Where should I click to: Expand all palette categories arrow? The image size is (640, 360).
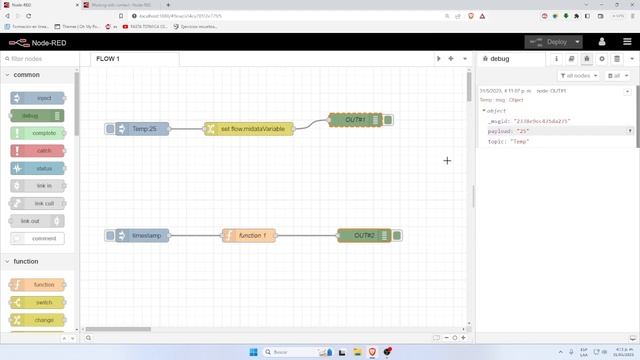click(73, 338)
